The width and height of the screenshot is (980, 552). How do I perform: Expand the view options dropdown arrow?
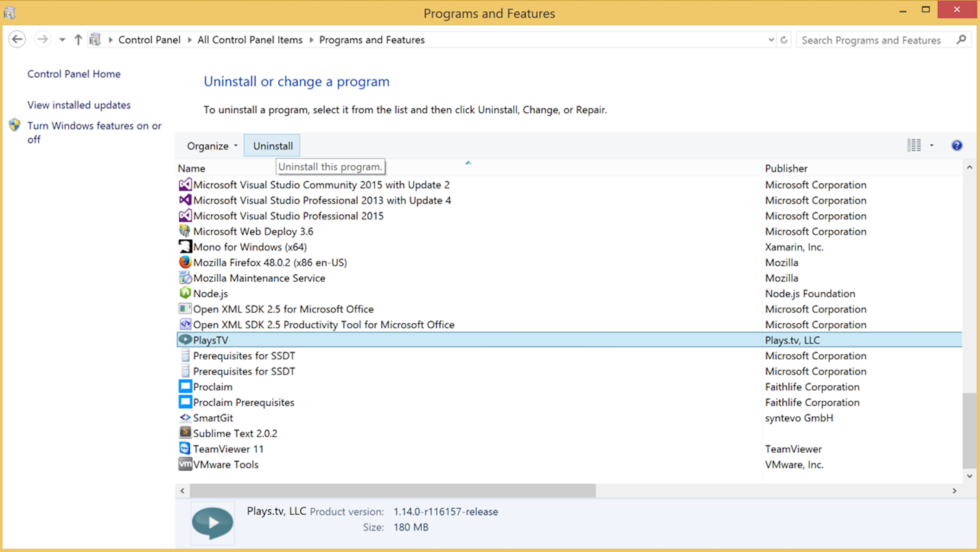point(932,146)
